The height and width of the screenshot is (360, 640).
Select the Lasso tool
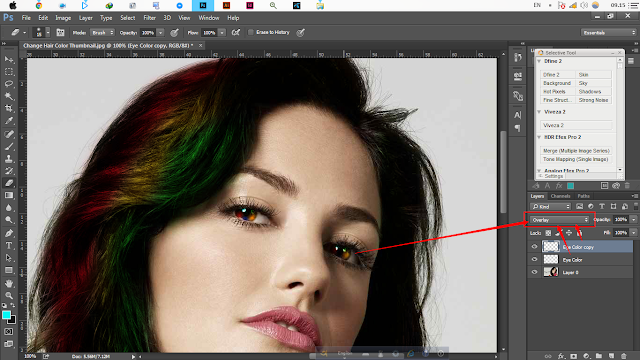[x=9, y=84]
